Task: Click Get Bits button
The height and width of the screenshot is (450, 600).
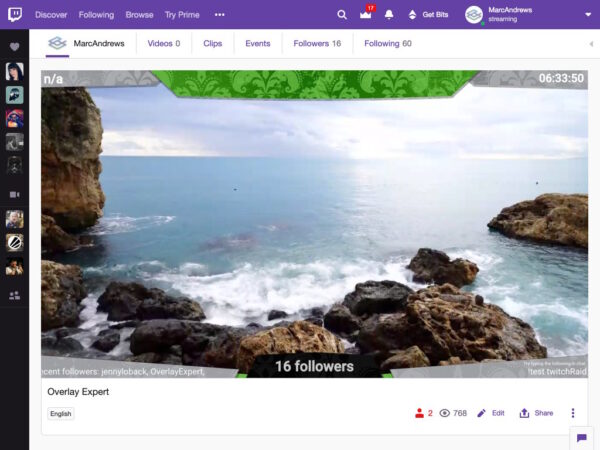Action: 428,15
